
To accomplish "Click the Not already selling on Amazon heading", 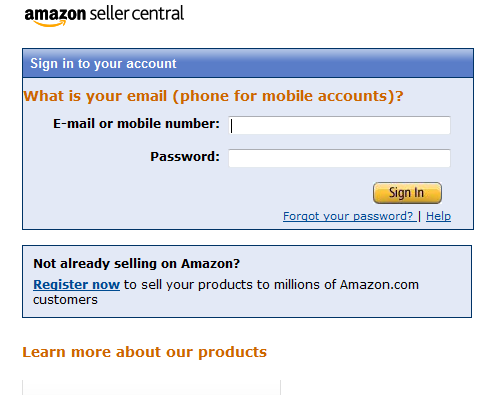I will tap(137, 264).
